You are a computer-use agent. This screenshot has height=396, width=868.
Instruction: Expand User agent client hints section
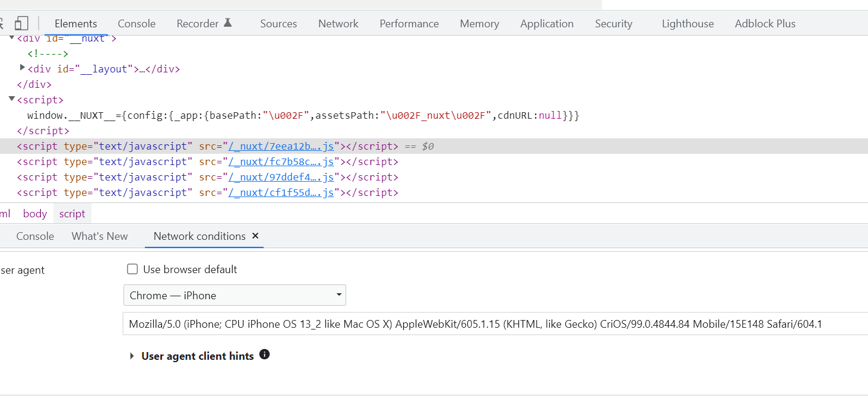132,356
